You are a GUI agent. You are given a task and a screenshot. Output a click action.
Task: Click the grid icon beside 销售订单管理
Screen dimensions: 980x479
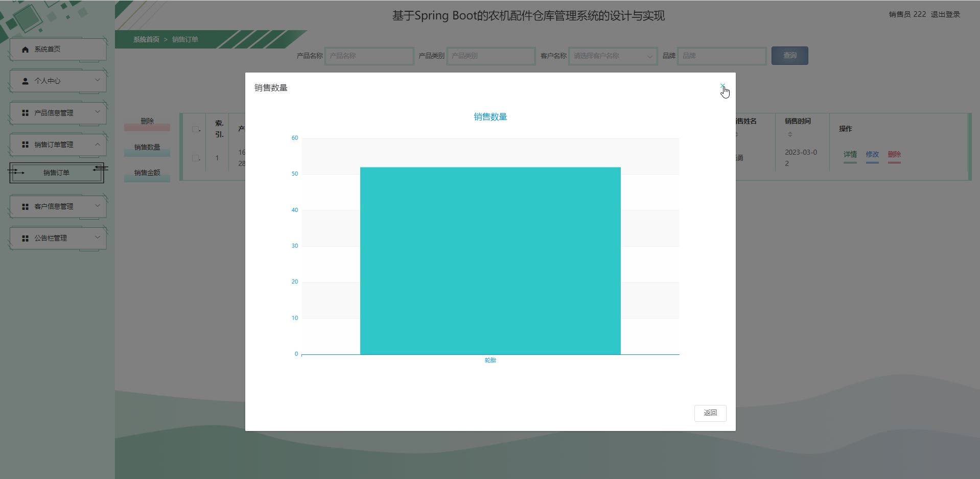(25, 145)
